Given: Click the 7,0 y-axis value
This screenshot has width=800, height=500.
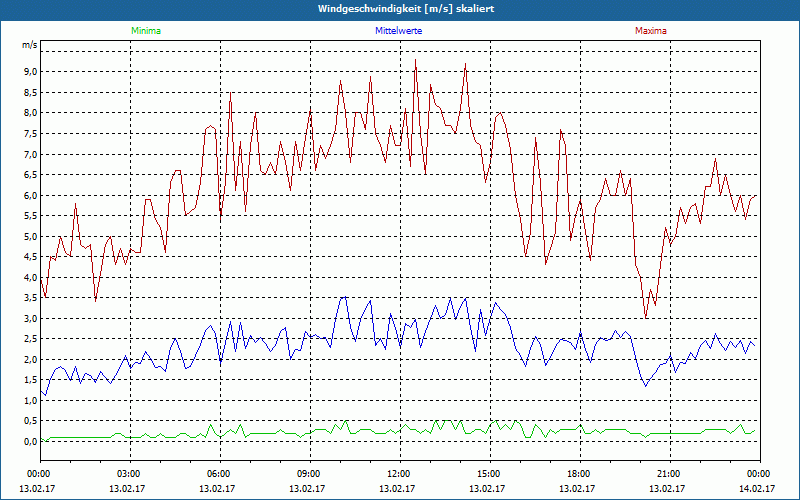Looking at the screenshot, I should coord(31,154).
